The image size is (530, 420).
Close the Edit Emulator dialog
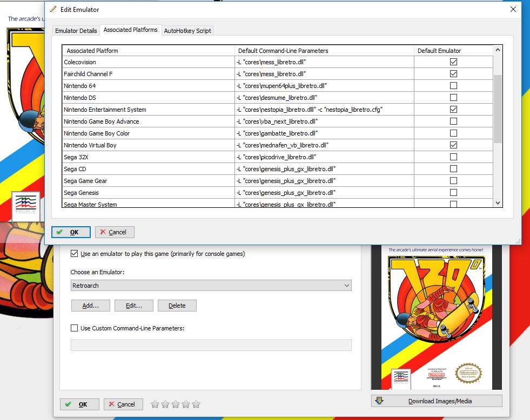tap(513, 10)
